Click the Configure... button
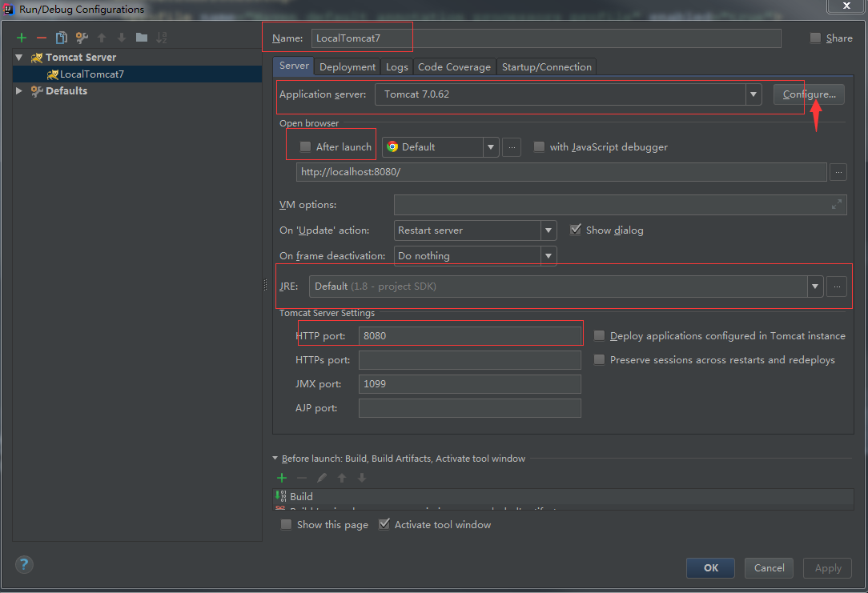This screenshot has height=593, width=868. (x=809, y=94)
